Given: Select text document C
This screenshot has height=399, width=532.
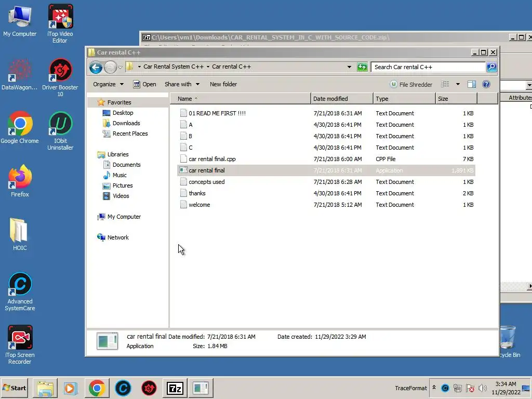Looking at the screenshot, I should click(x=190, y=148).
